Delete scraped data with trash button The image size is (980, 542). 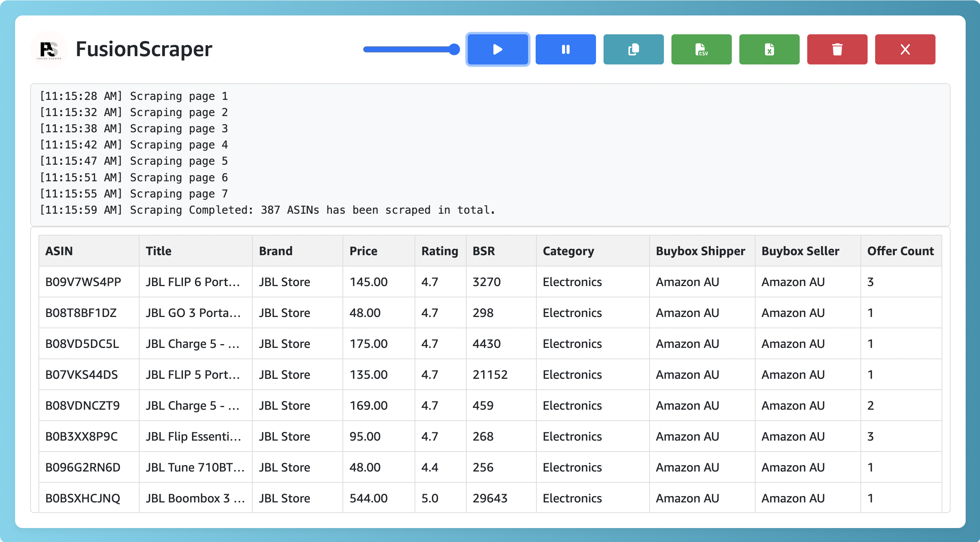(x=837, y=49)
